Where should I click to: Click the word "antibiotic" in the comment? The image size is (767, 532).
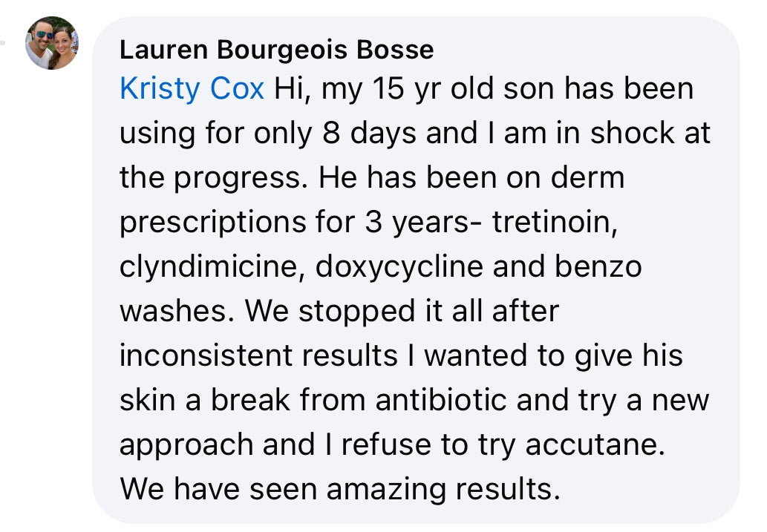[441, 400]
